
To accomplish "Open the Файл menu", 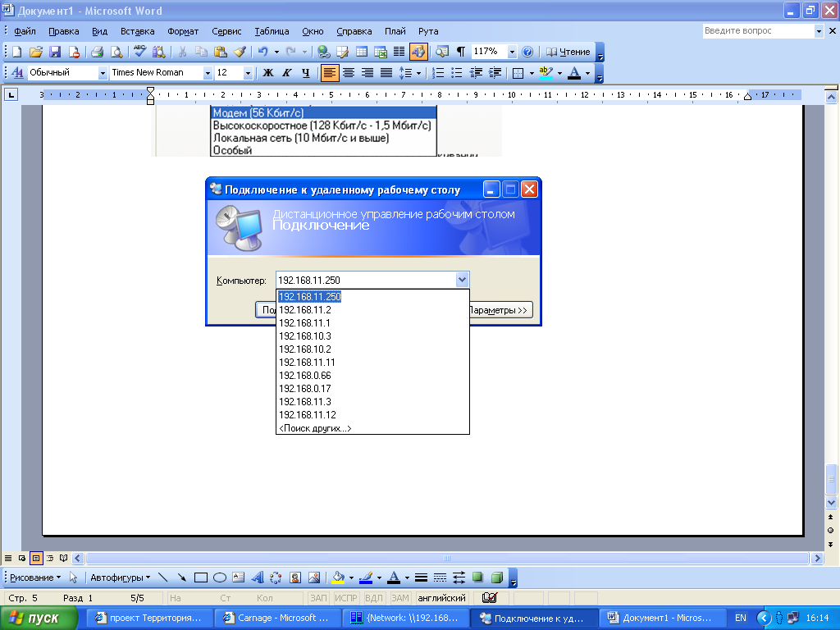I will point(25,31).
